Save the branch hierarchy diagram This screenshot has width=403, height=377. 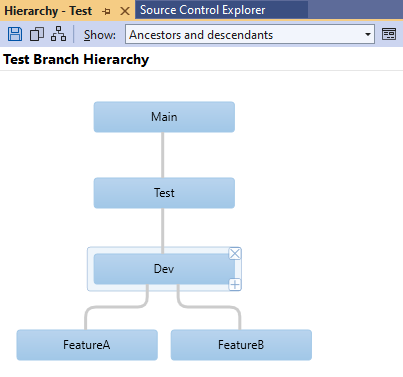(15, 34)
